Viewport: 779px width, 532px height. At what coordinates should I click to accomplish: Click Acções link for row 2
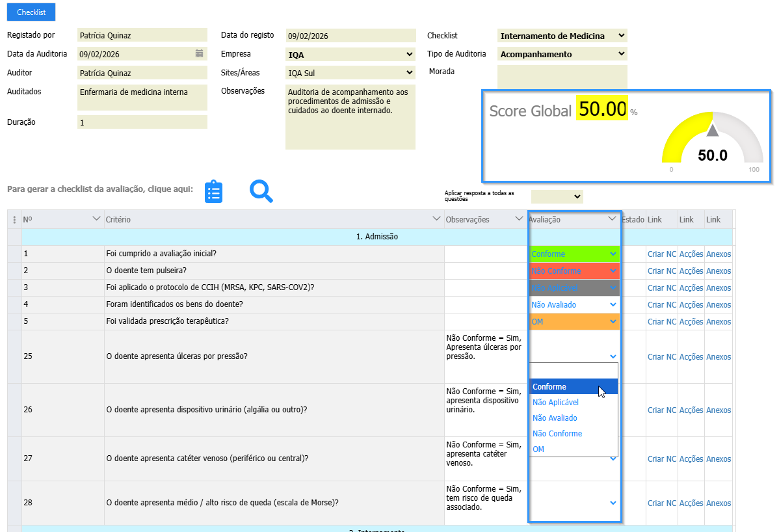tap(691, 271)
